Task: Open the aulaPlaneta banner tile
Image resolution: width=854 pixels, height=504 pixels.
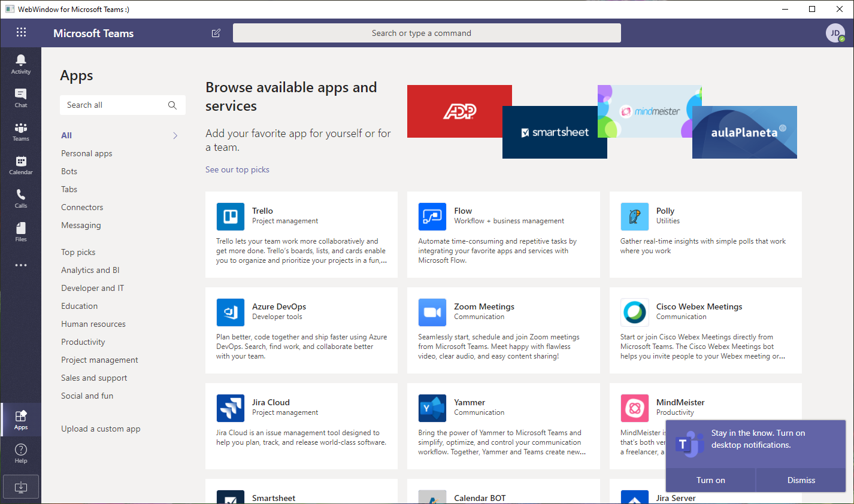Action: point(744,132)
